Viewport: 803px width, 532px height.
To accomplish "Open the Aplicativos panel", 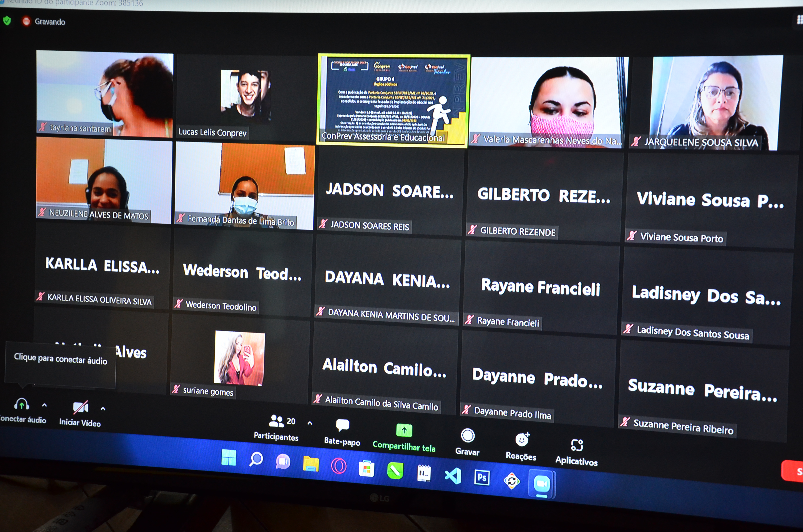I will 576,452.
